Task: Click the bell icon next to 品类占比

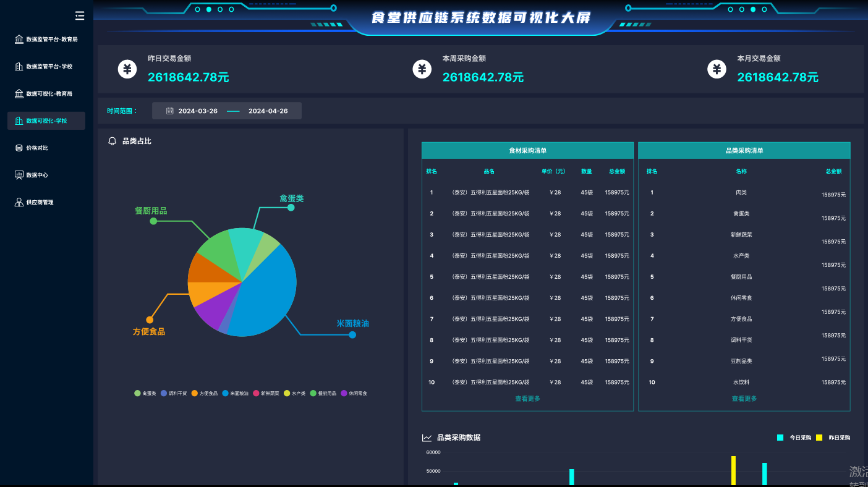Action: pyautogui.click(x=113, y=141)
